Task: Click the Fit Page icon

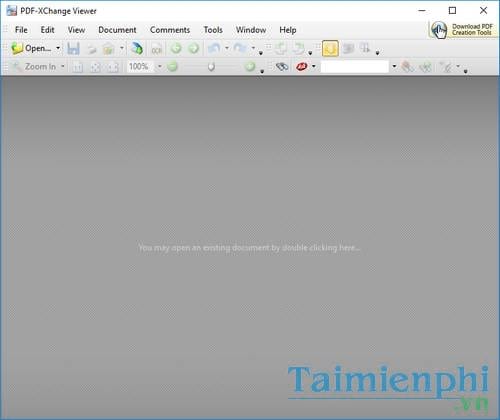Action: tap(95, 67)
